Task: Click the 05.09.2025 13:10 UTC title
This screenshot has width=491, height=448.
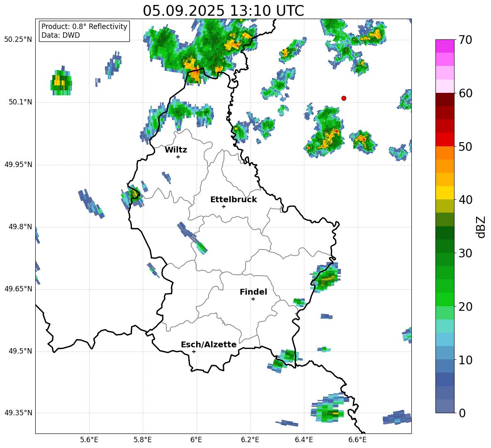Action: 223,11
